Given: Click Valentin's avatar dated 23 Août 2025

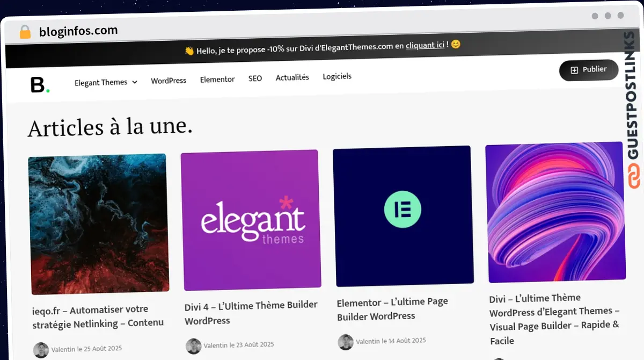Looking at the screenshot, I should point(193,347).
